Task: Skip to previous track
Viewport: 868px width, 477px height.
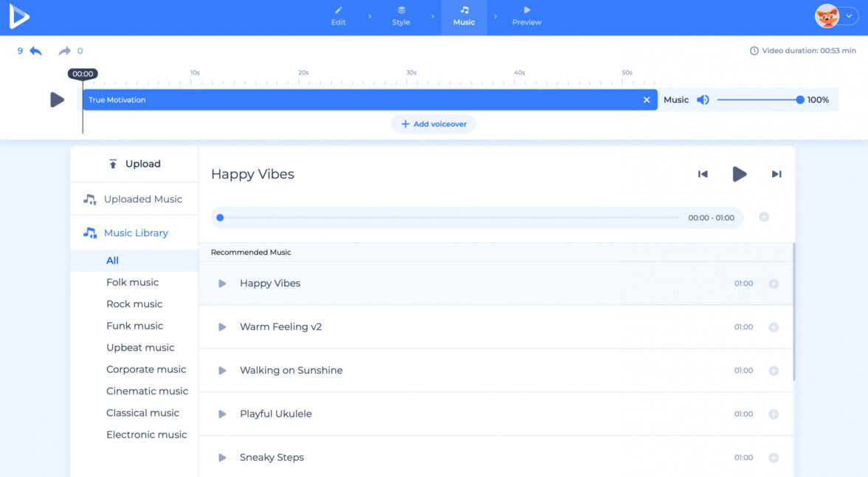Action: 703,174
